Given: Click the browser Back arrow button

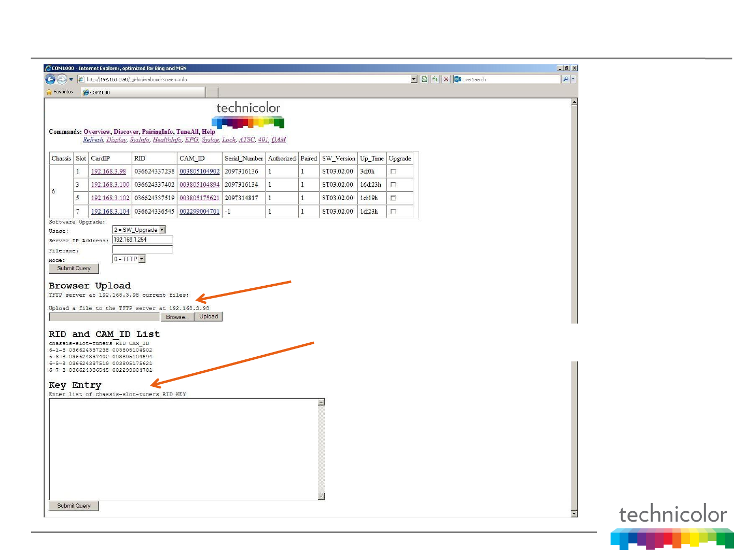Looking at the screenshot, I should tap(50, 79).
